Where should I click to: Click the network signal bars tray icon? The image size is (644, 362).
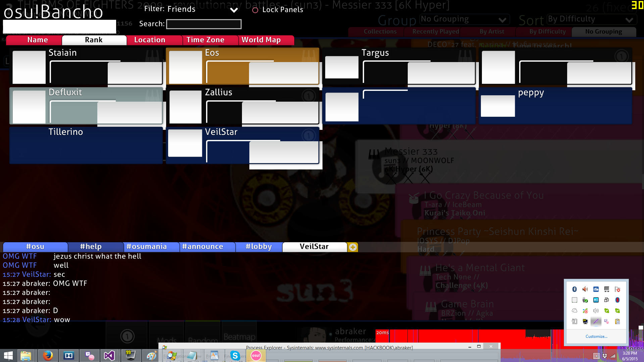613,356
